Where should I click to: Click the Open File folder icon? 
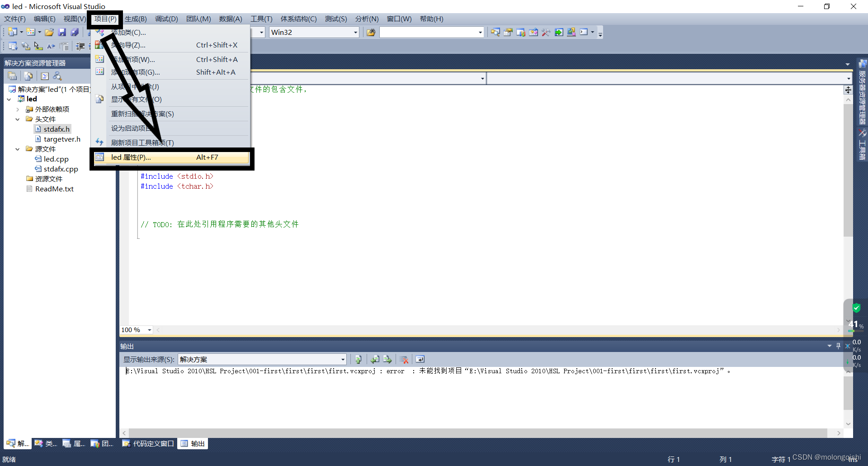coord(49,32)
